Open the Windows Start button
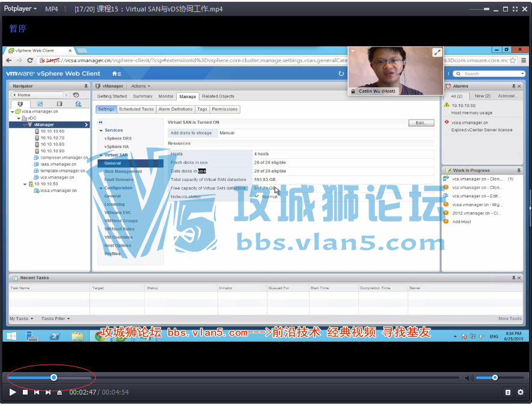The image size is (532, 406). point(11,336)
